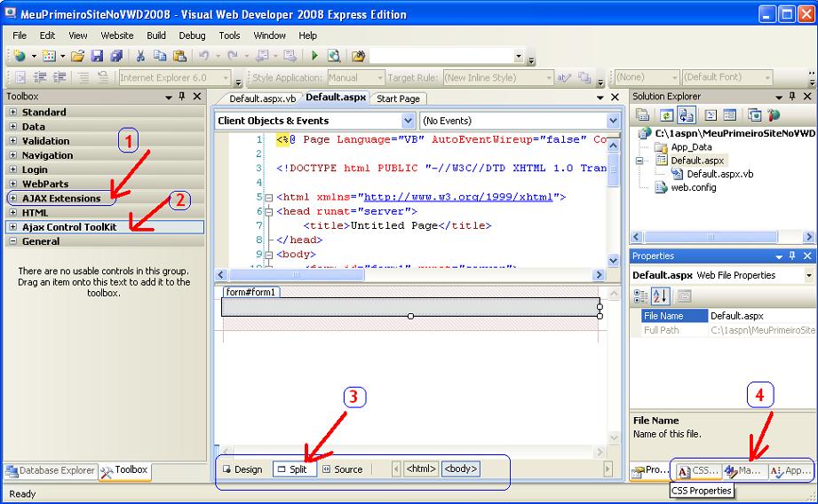The image size is (818, 504).
Task: Expand the Data toolbox group
Action: [x=13, y=126]
